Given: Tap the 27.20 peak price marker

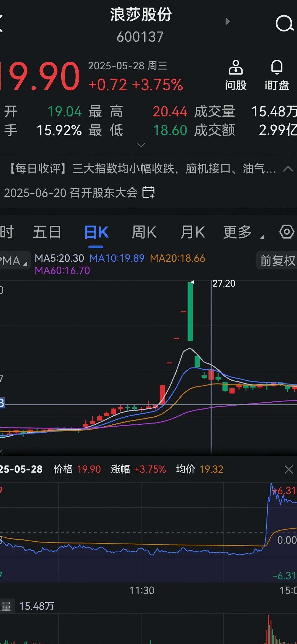Looking at the screenshot, I should (x=224, y=283).
